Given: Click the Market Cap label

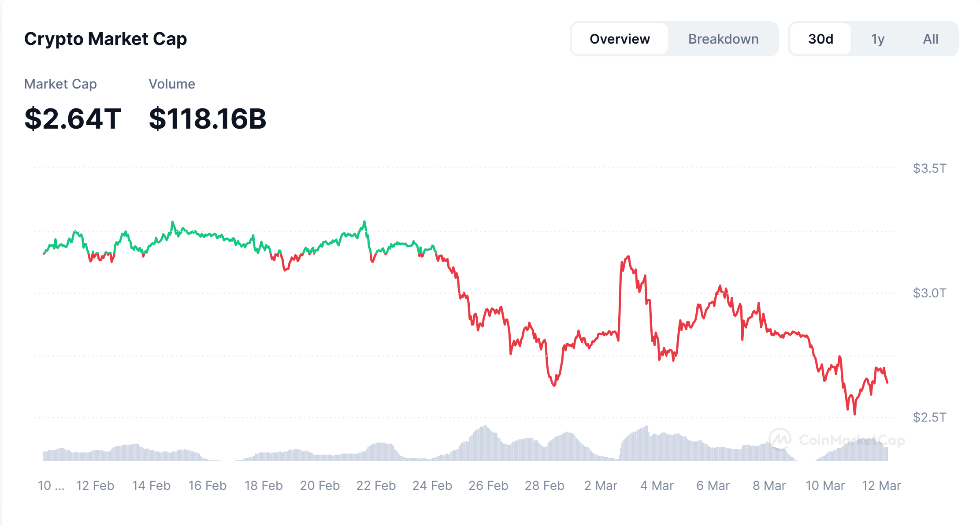Looking at the screenshot, I should point(60,84).
